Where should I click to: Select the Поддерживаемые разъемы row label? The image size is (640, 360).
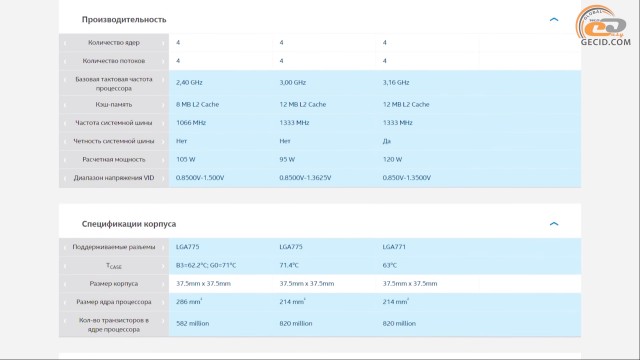[114, 247]
